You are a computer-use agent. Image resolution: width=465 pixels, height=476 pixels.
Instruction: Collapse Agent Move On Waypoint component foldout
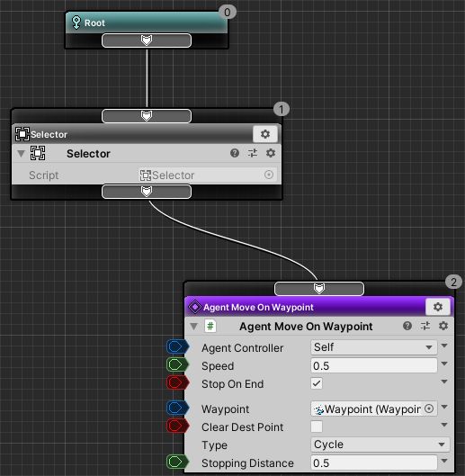pos(193,326)
